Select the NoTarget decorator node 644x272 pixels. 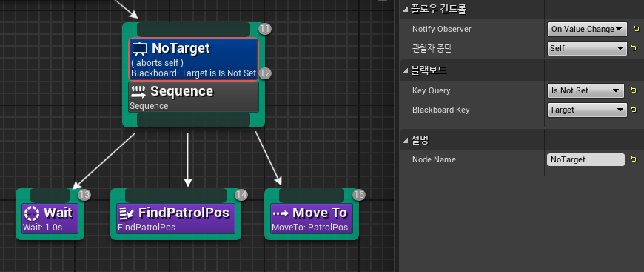(x=193, y=59)
